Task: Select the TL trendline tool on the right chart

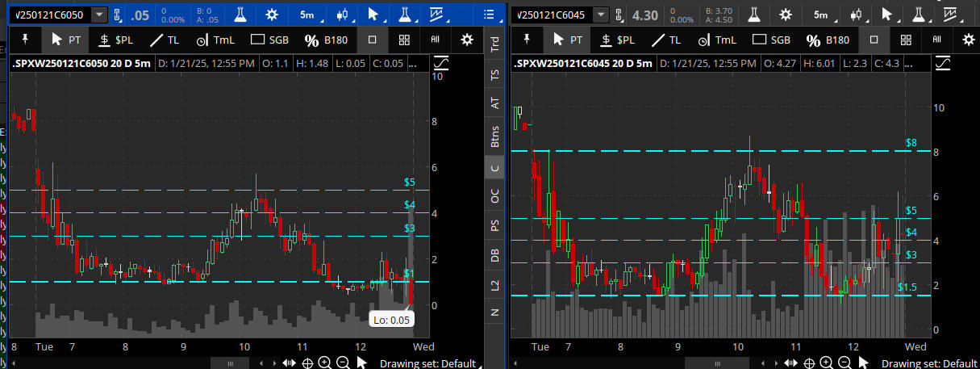Action: click(666, 40)
